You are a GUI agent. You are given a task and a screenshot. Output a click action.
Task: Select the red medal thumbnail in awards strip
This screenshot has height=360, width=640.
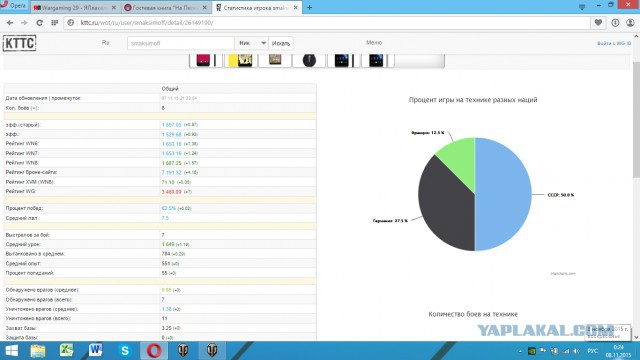tap(203, 60)
